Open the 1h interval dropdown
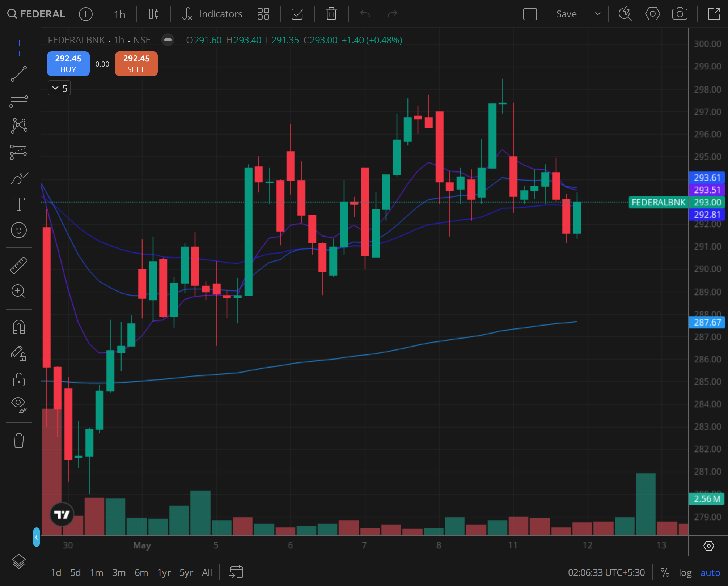The image size is (728, 586). tap(119, 14)
